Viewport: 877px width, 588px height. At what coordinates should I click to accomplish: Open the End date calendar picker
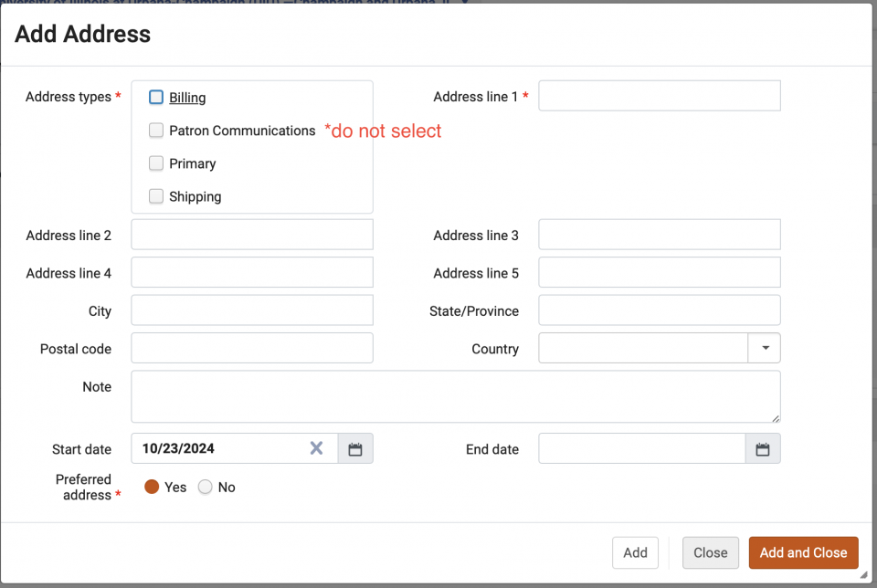[x=763, y=448]
